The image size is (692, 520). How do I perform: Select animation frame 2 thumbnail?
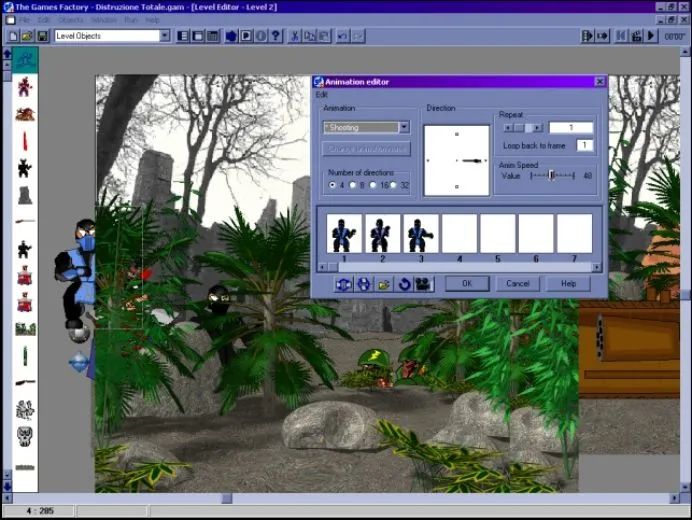point(383,234)
